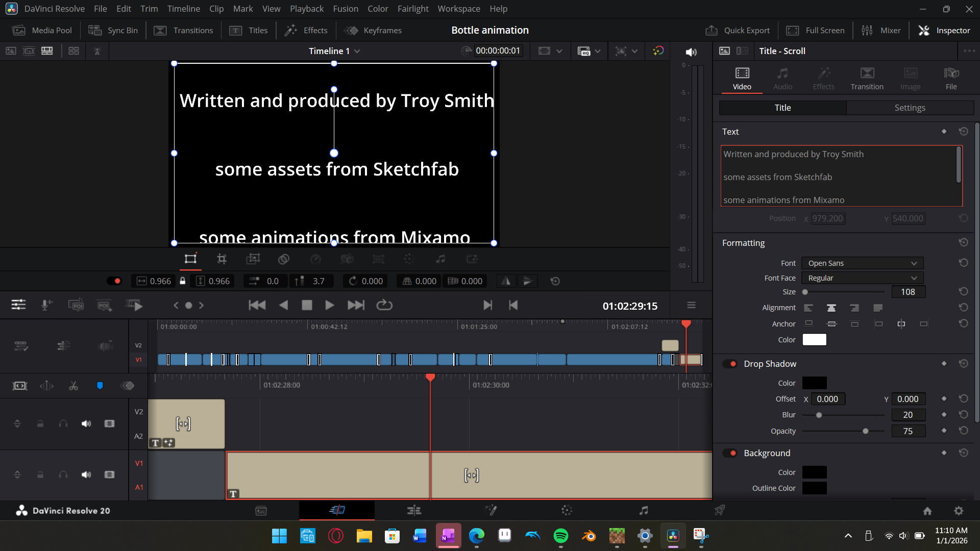Open the Fusion menu
The image size is (980, 551).
(x=346, y=9)
